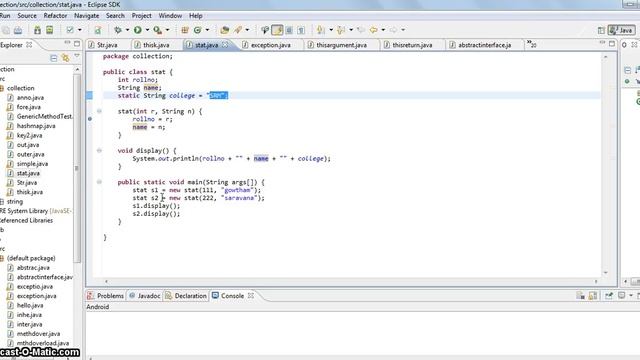Image resolution: width=640 pixels, height=360 pixels.
Task: Click the Search flashlight toolbar icon
Action: pos(238,30)
